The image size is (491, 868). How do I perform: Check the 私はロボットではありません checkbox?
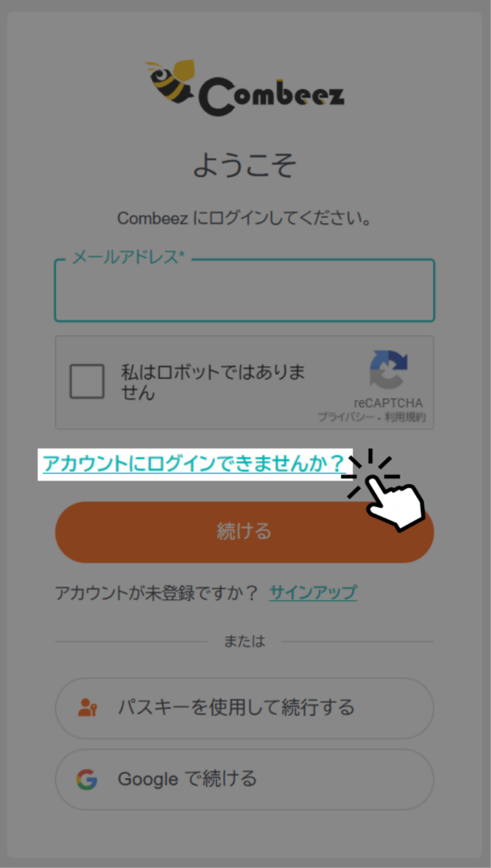(86, 381)
